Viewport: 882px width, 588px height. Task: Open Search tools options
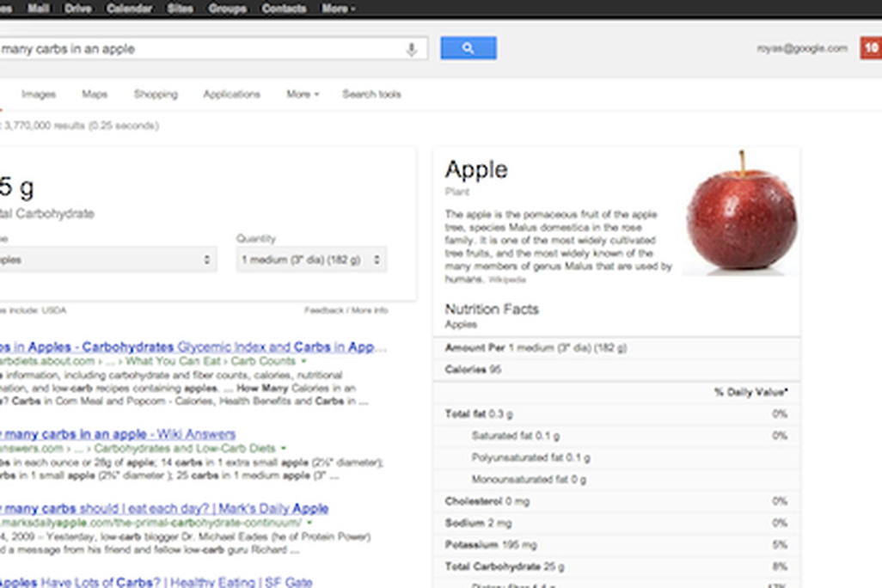(372, 94)
